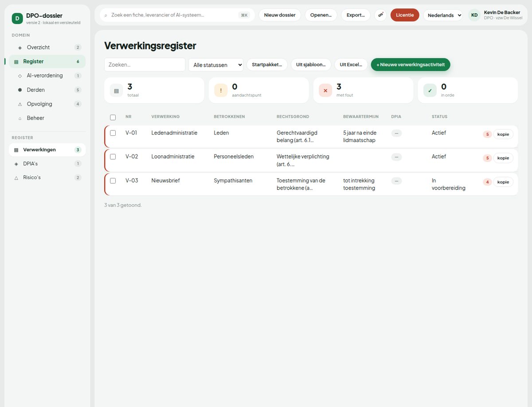Open Opvolging in the sidebar
This screenshot has height=407, width=532.
click(x=47, y=104)
